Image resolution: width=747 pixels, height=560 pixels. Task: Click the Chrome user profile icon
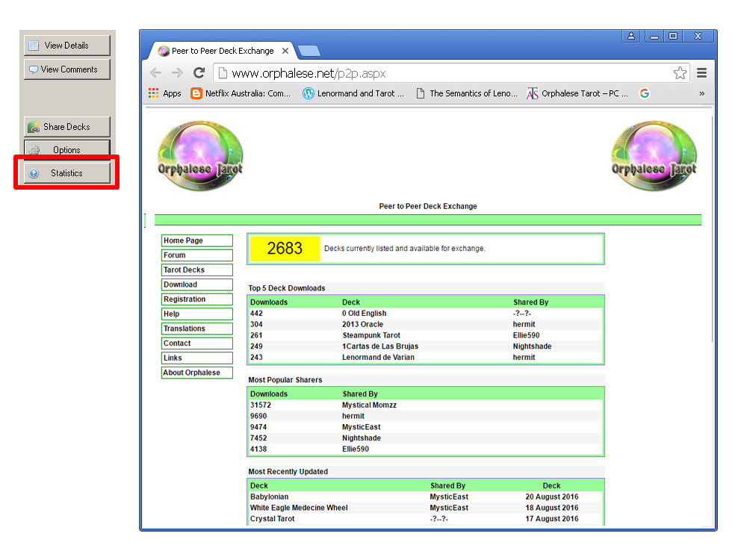(x=631, y=36)
